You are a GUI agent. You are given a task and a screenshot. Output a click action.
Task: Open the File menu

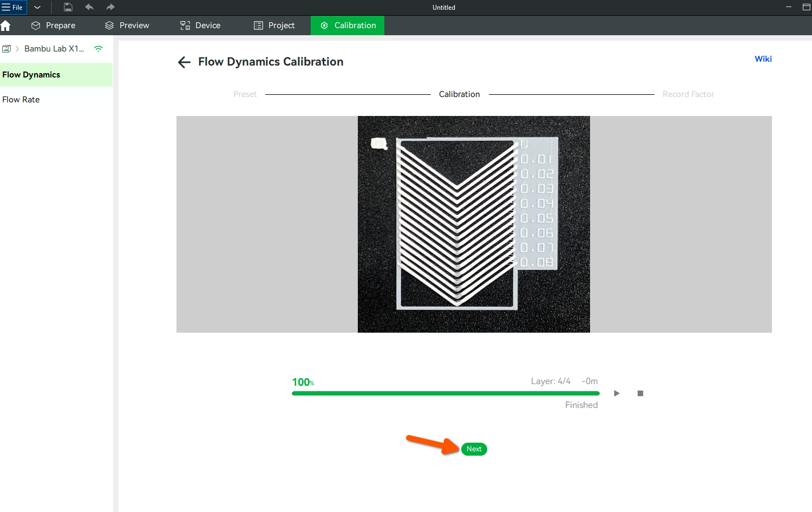(x=14, y=8)
